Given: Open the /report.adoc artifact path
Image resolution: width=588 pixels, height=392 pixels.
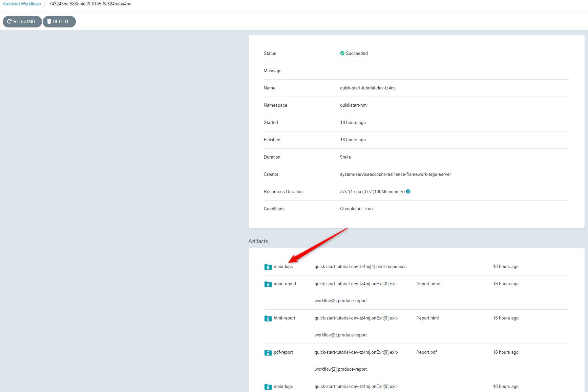Looking at the screenshot, I should [428, 284].
